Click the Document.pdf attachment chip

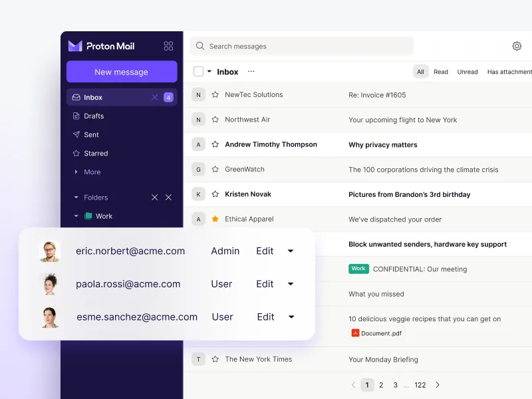click(376, 333)
